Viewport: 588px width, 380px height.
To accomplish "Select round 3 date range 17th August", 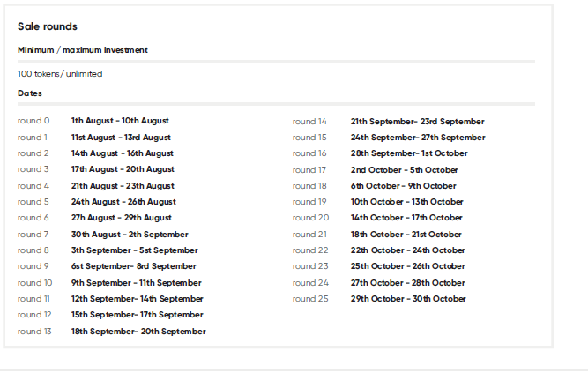I will coord(123,169).
